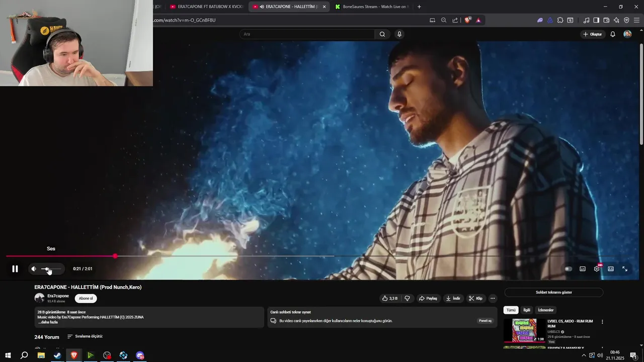The width and height of the screenshot is (644, 362).
Task: Click the Paneli aç button
Action: (x=485, y=321)
